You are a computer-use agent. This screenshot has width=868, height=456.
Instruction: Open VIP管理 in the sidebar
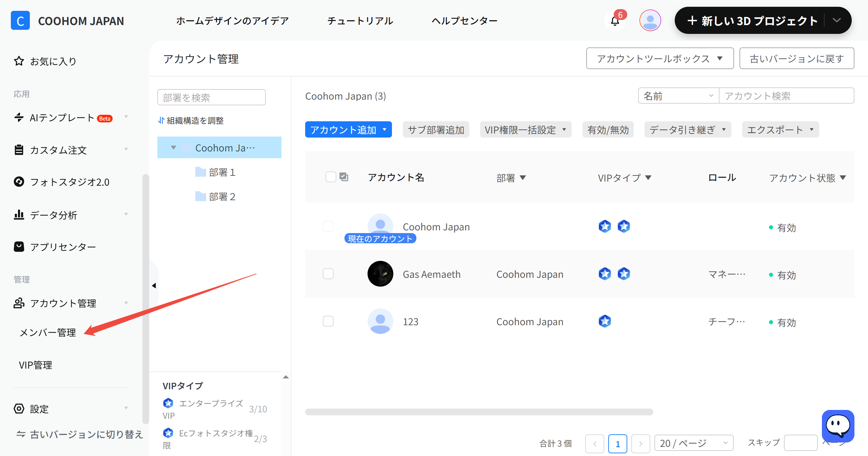36,365
